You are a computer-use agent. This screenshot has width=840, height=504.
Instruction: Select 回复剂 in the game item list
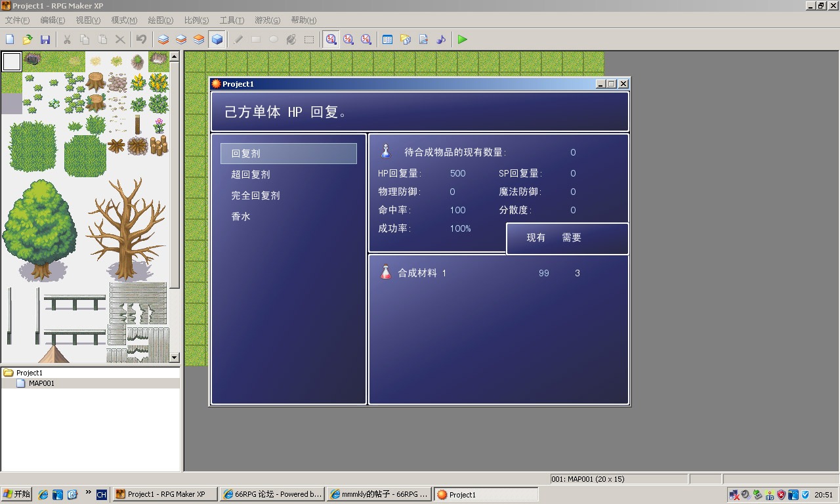[289, 154]
